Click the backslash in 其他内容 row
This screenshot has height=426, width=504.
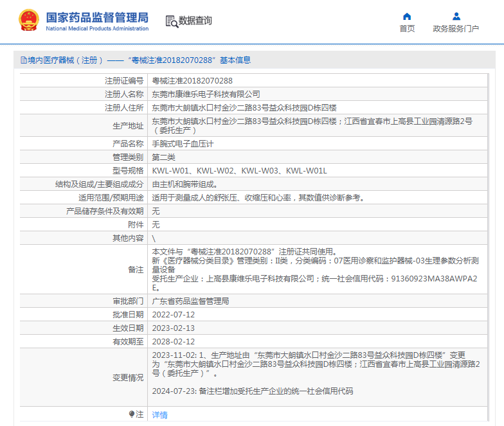[x=154, y=238]
